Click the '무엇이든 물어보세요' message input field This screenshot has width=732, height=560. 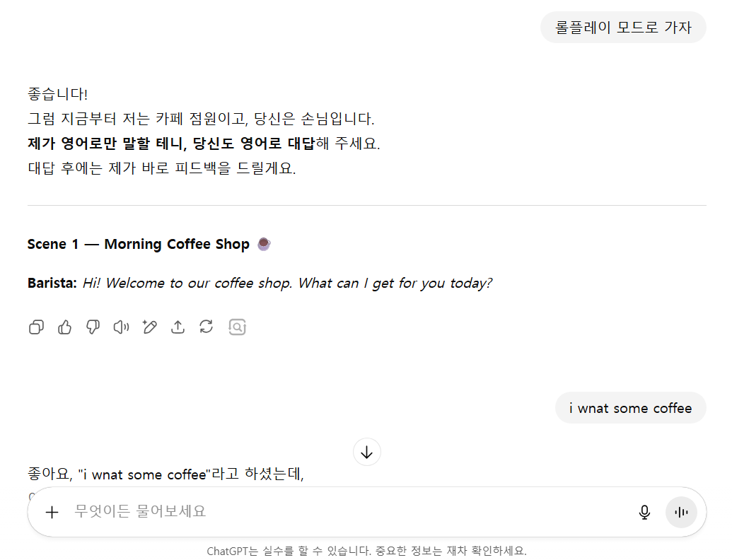click(x=283, y=512)
